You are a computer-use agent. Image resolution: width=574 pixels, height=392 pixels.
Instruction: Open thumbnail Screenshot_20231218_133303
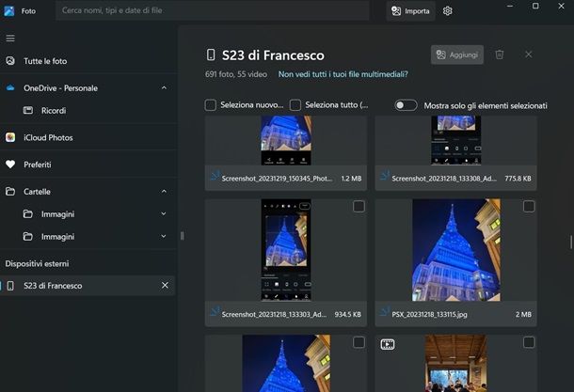tap(286, 250)
